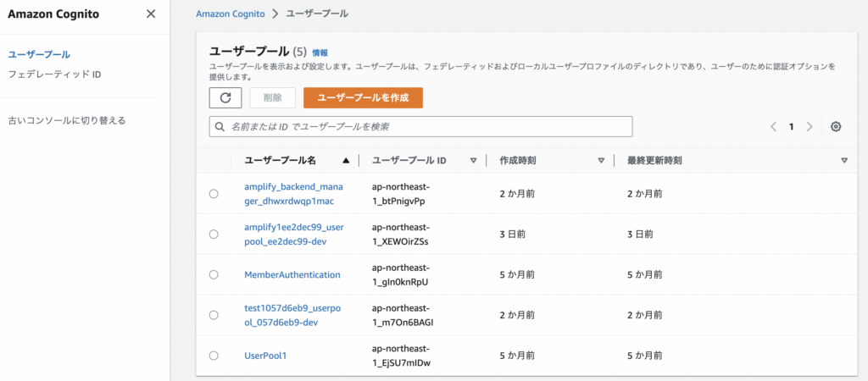
Task: Click the magnifier icon in search box
Action: point(220,127)
